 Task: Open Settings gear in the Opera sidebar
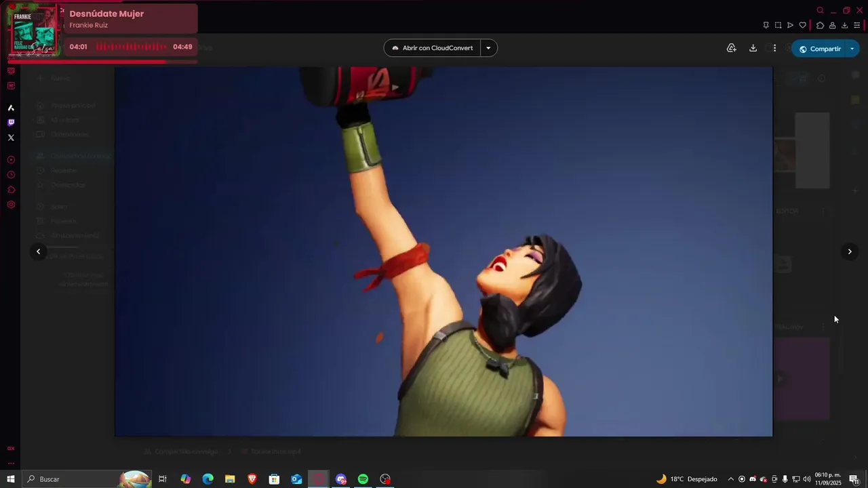tap(11, 205)
